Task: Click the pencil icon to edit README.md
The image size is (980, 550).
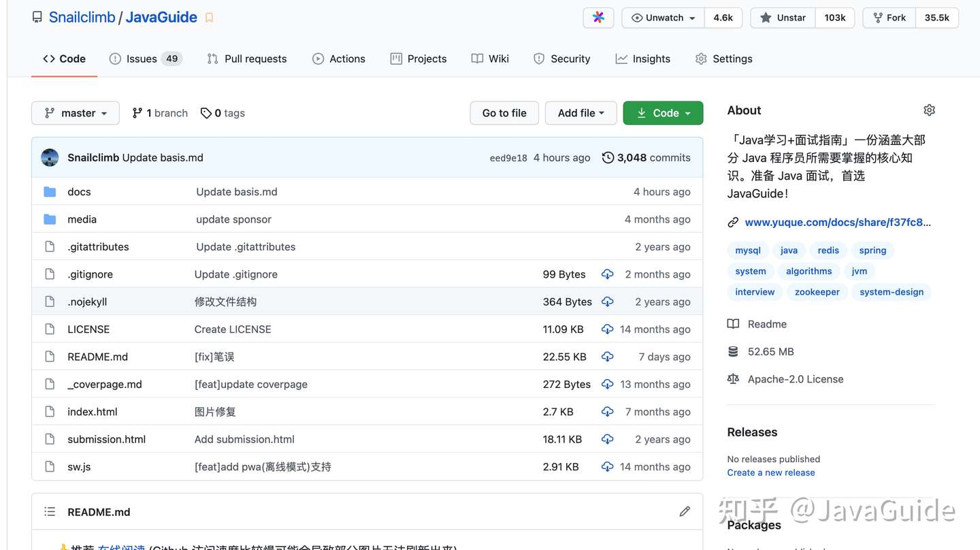Action: (685, 511)
